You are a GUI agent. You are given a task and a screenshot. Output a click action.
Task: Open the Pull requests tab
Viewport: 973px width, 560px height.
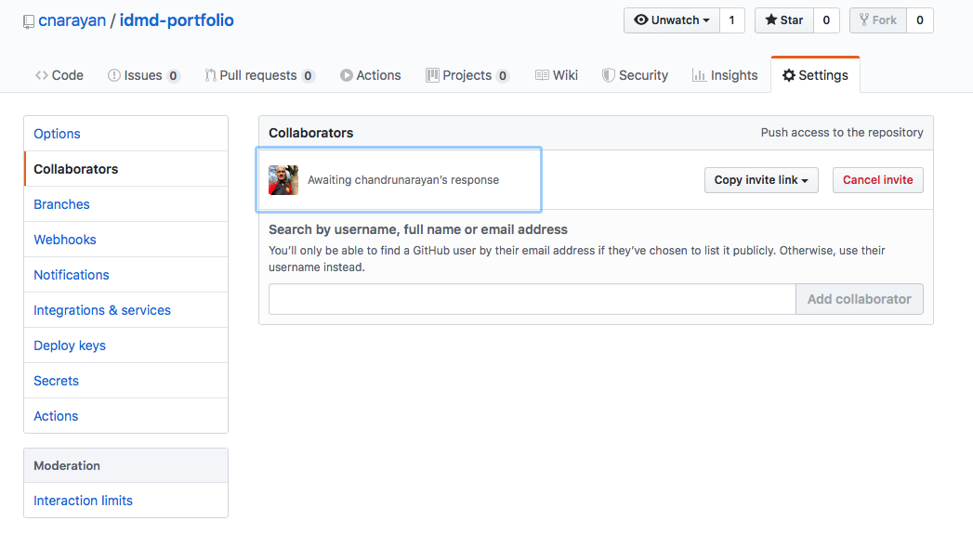pos(259,75)
